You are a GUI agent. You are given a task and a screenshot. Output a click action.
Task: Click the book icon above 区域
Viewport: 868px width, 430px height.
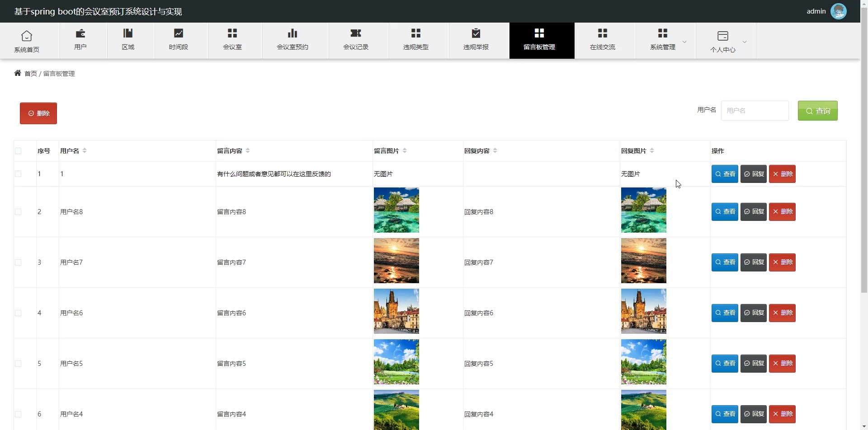tap(128, 33)
